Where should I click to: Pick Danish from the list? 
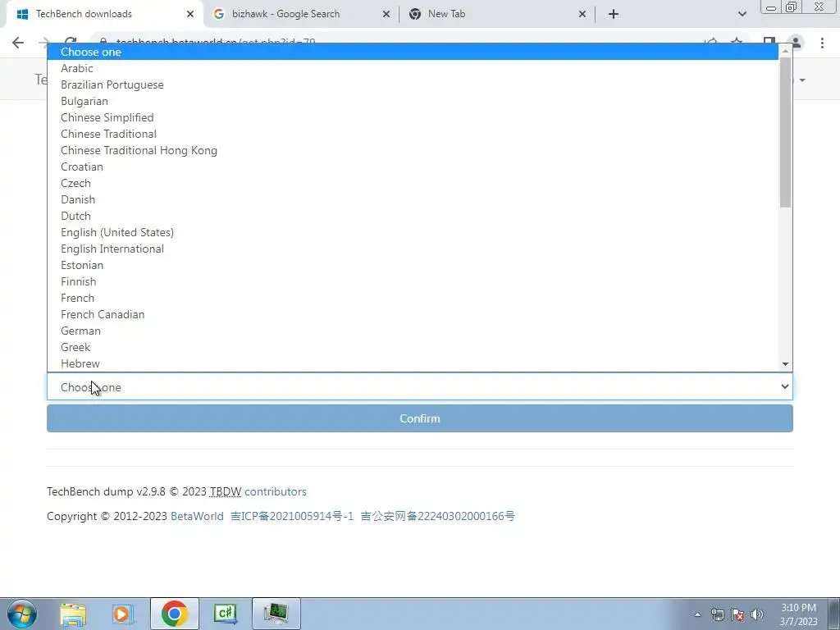click(x=413, y=199)
